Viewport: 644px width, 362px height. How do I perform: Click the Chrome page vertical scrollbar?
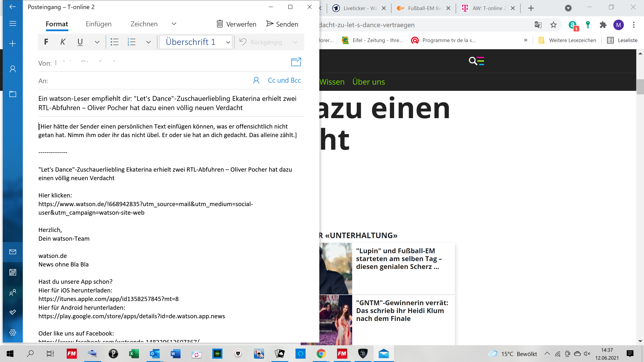pos(640,86)
